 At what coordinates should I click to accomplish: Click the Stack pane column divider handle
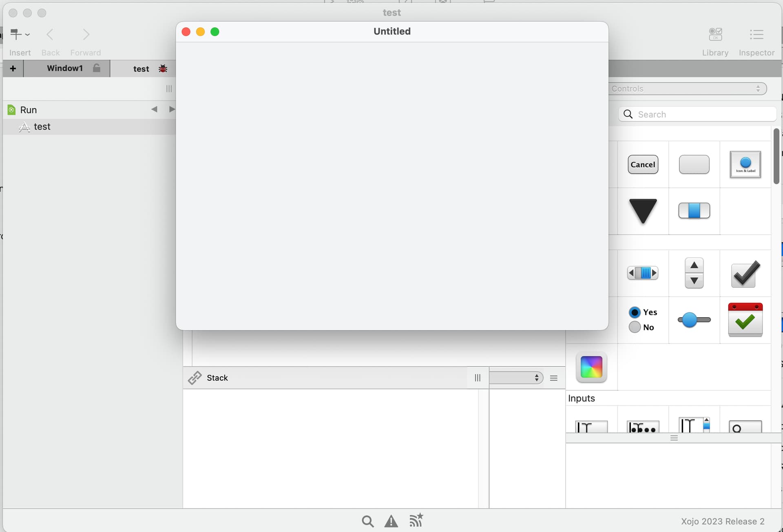[x=478, y=378]
